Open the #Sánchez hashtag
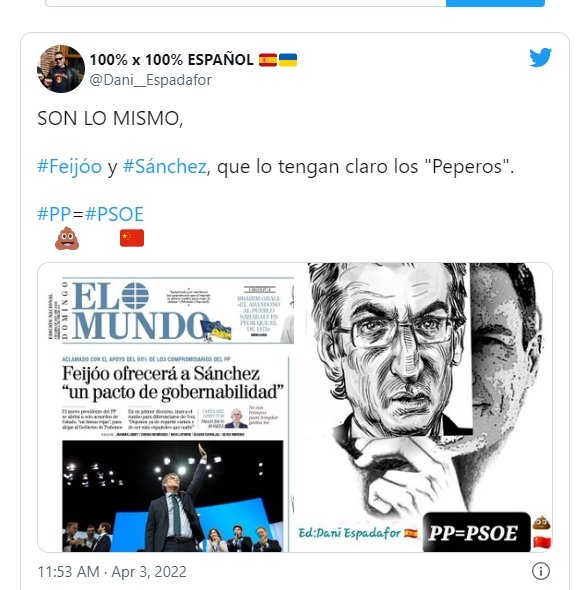The width and height of the screenshot is (576, 590). pyautogui.click(x=165, y=166)
